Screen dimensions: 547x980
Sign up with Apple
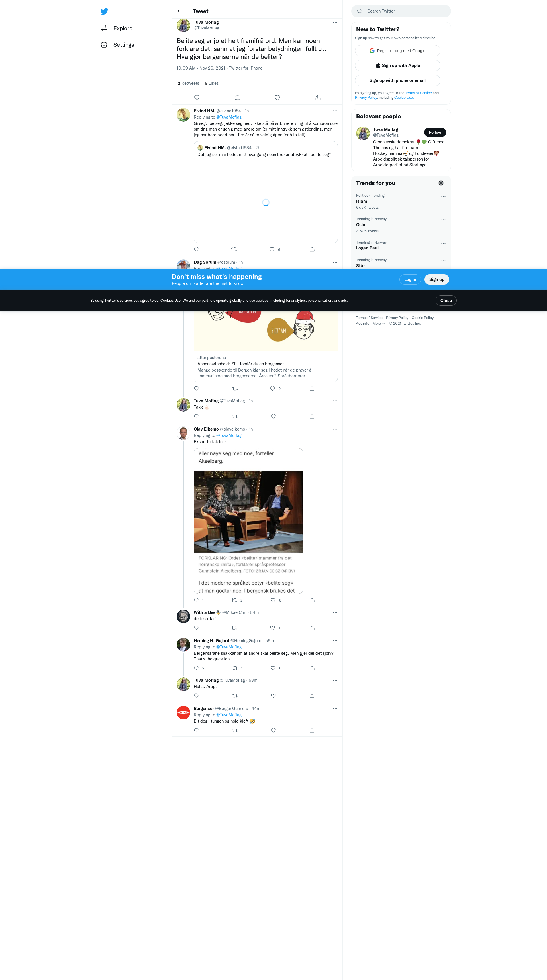click(x=397, y=65)
